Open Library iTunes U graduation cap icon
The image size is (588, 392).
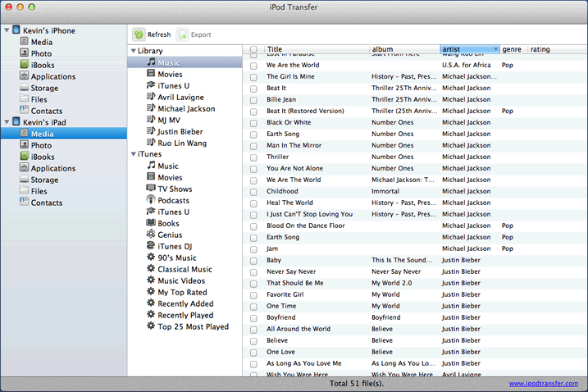151,85
